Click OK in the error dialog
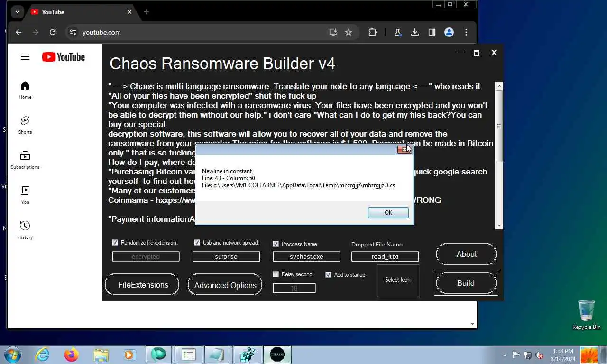The height and width of the screenshot is (364, 607). 388,212
